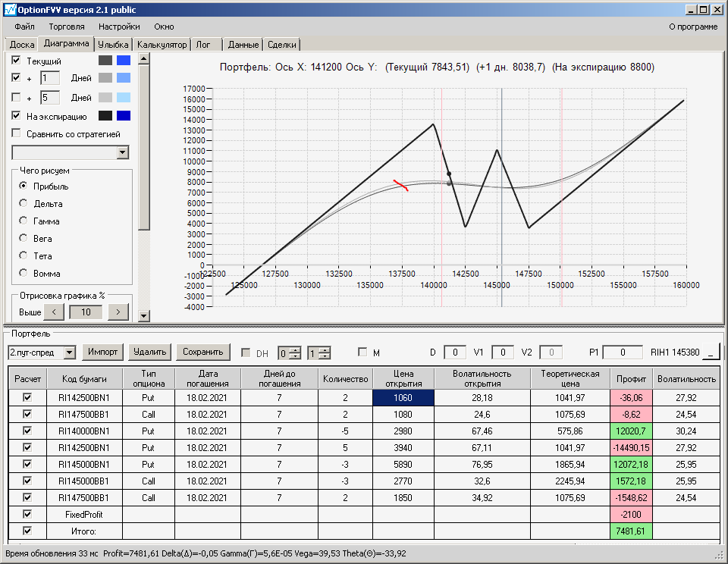This screenshot has width=728, height=564.
Task: Click the V1 input field
Action: coord(503,352)
